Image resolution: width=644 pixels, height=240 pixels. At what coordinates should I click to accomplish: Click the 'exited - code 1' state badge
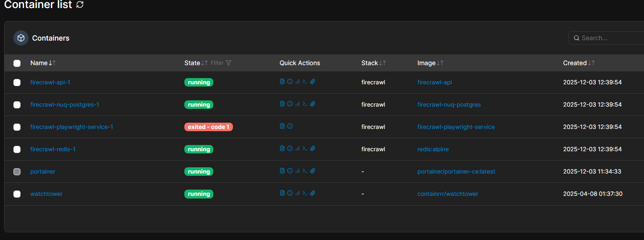tap(208, 127)
